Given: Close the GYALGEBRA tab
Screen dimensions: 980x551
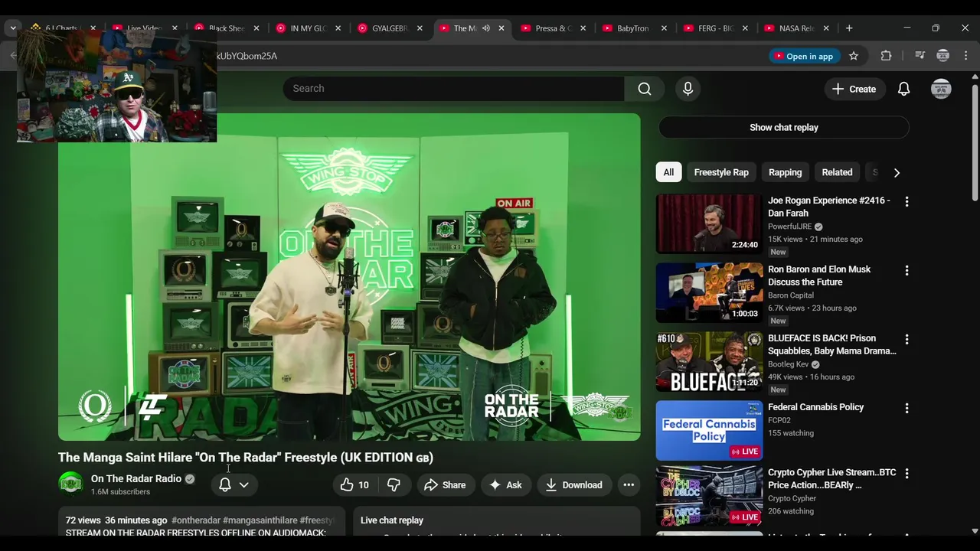Looking at the screenshot, I should point(420,28).
